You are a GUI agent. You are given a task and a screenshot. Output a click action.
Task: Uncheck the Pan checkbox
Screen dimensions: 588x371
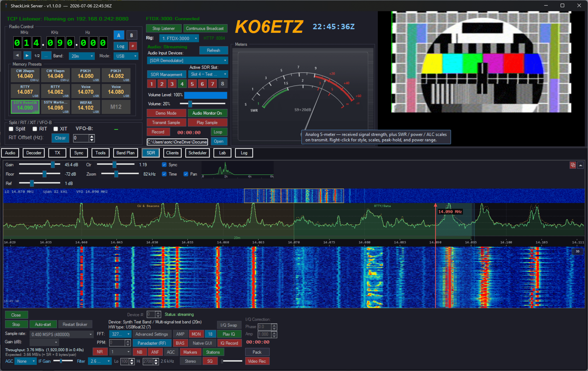(186, 174)
